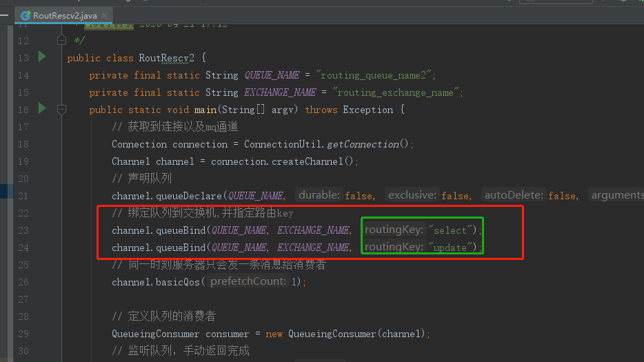Collapse the main method fold marker on line 16
Viewport: 644px width, 362px height.
61,110
